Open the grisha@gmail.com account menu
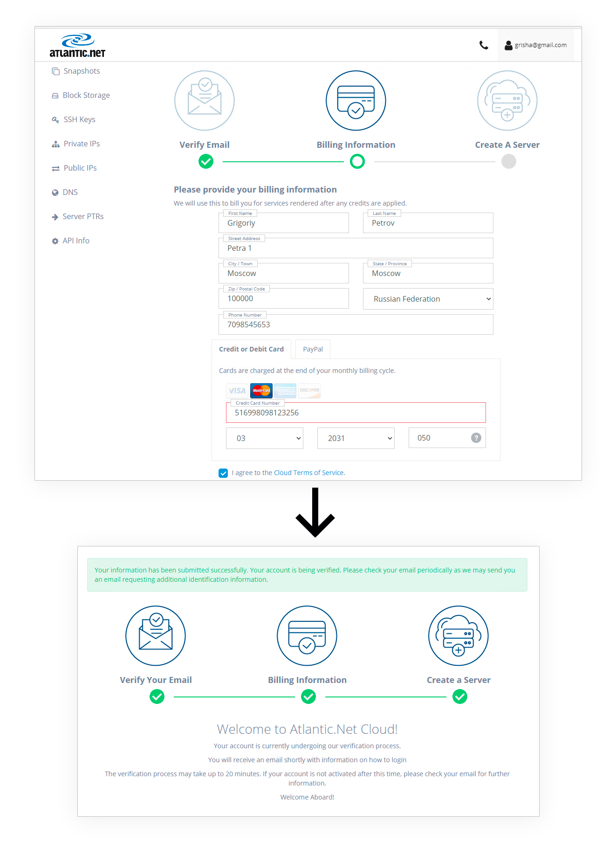 pyautogui.click(x=536, y=45)
